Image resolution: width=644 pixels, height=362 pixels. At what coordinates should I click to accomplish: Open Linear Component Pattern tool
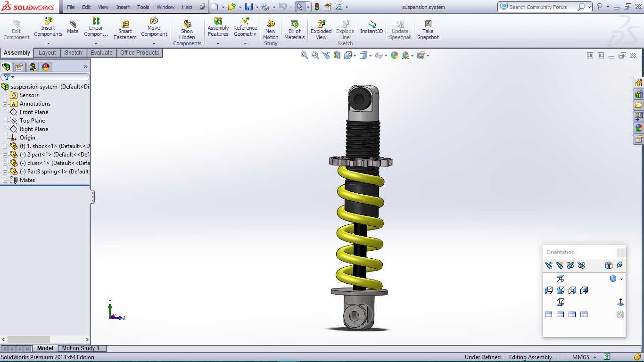point(96,27)
